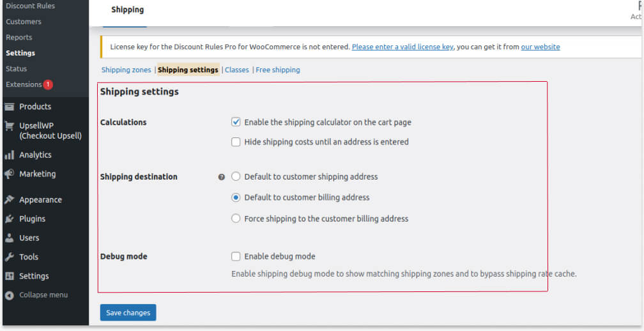Viewport: 644px width, 331px height.
Task: Click the Shipping destination help icon
Action: 221,178
